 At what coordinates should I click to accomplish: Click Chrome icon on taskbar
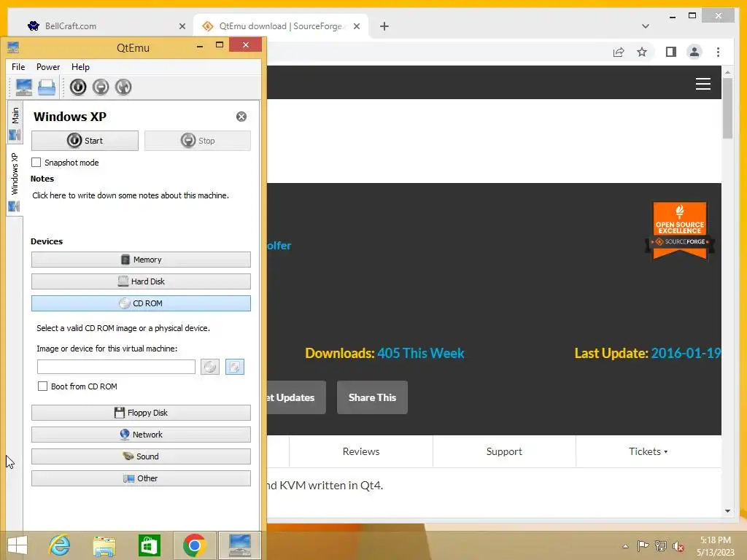194,545
